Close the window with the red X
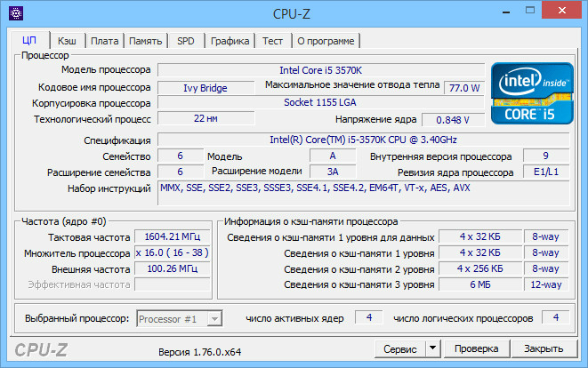Image resolution: width=588 pixels, height=368 pixels. click(x=561, y=10)
